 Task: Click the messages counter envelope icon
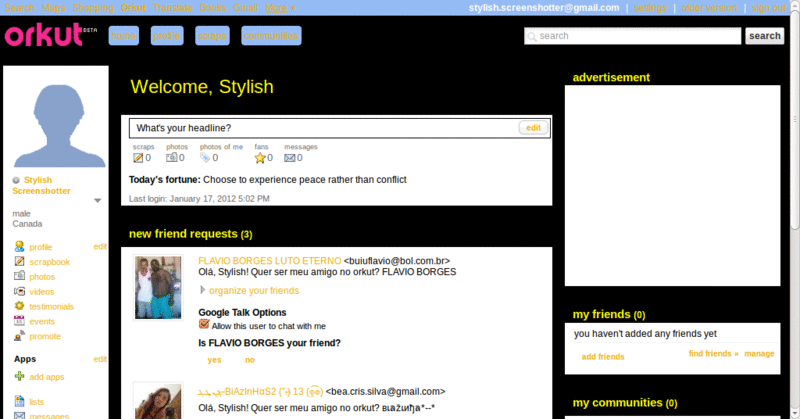(289, 158)
